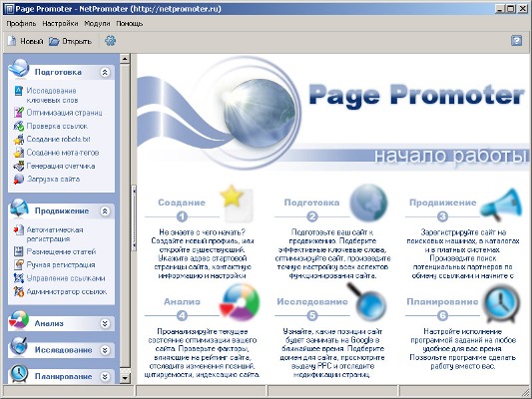Click the Создание мета-тегов icon

tap(19, 153)
